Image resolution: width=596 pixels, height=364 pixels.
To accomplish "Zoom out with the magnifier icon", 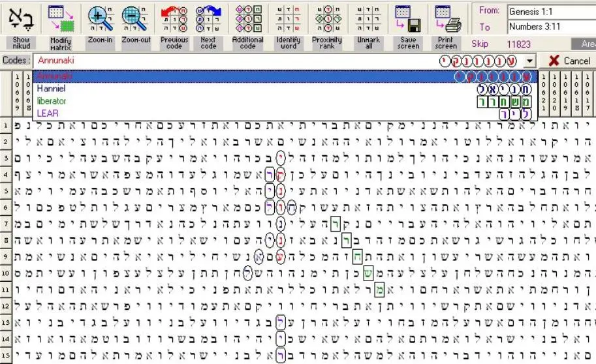I will tap(135, 19).
